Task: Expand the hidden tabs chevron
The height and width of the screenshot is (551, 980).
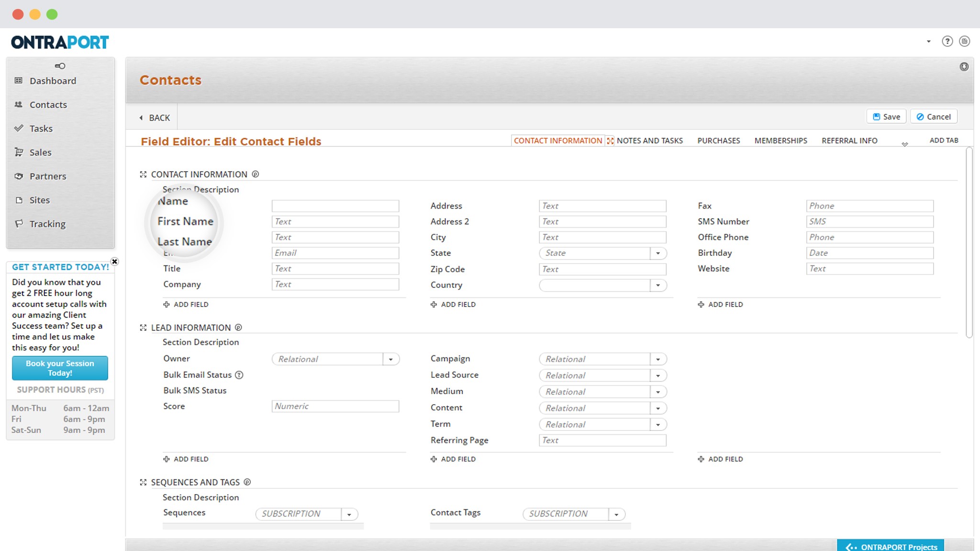Action: (904, 144)
